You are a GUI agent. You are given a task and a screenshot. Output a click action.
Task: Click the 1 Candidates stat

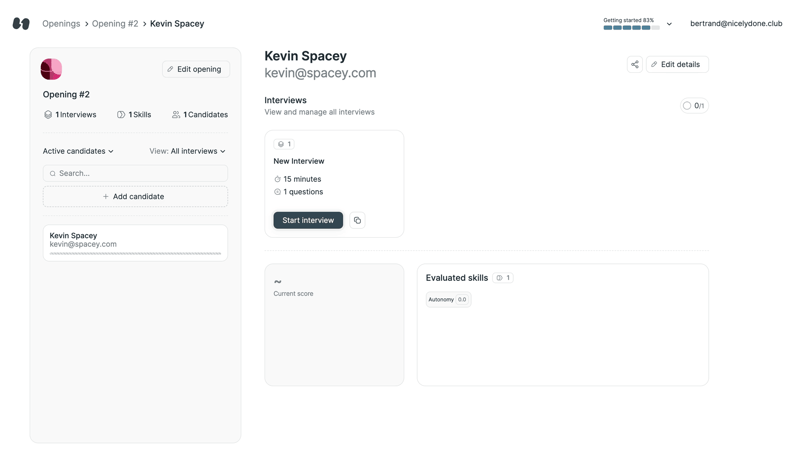pyautogui.click(x=200, y=114)
